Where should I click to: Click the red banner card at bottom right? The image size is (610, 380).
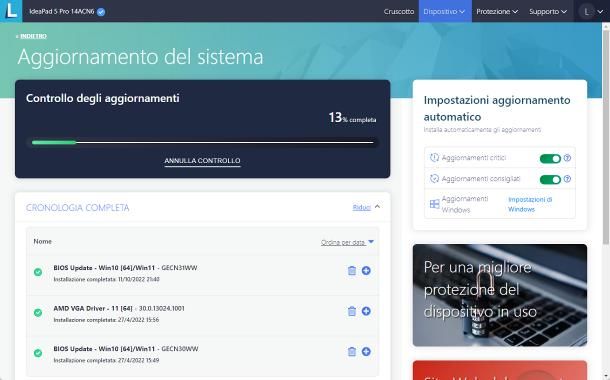(x=500, y=370)
